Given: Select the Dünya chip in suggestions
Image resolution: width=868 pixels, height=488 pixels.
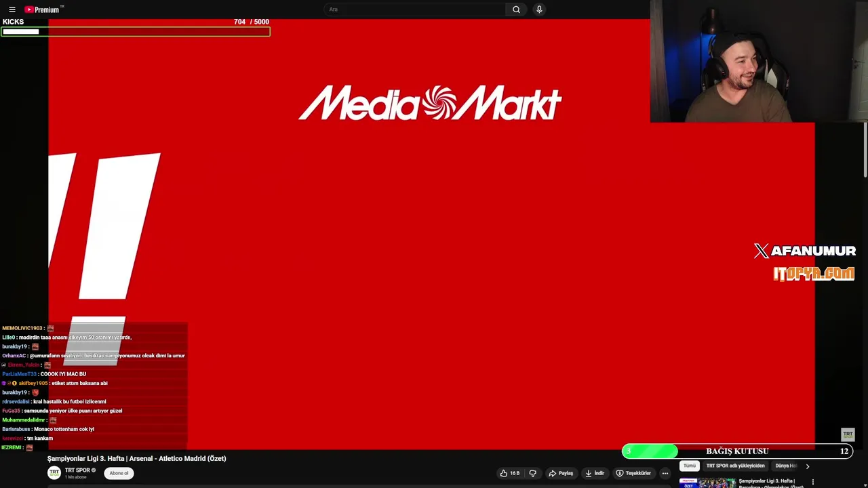Looking at the screenshot, I should click(785, 466).
